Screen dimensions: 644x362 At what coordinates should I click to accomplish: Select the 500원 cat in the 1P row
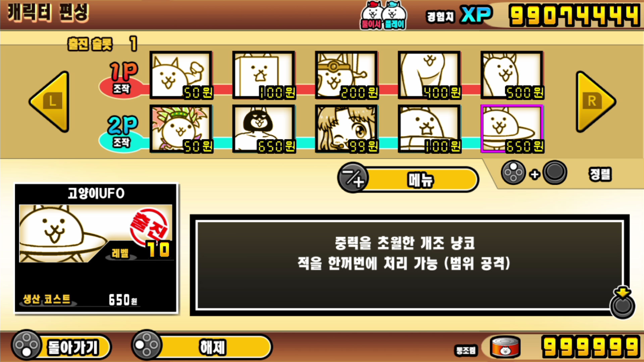(512, 75)
